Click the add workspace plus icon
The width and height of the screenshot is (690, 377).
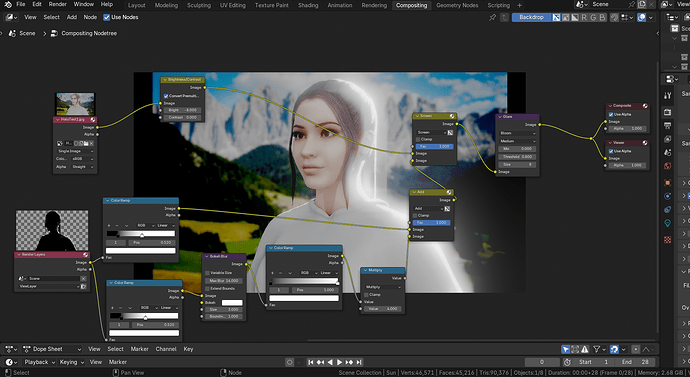(520, 5)
